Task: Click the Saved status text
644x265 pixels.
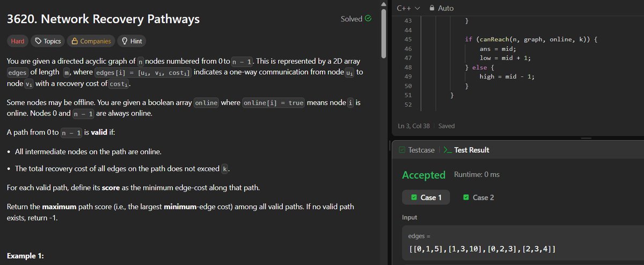Action: pos(447,126)
